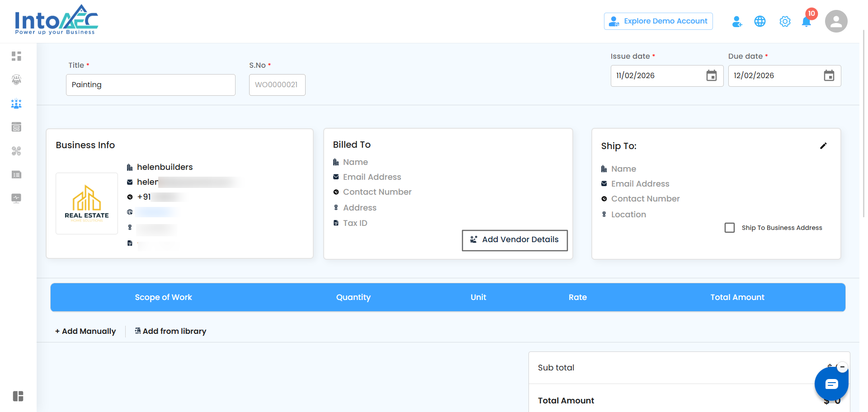Click the Ship To Contact Number placeholder
The height and width of the screenshot is (412, 868).
tap(646, 199)
